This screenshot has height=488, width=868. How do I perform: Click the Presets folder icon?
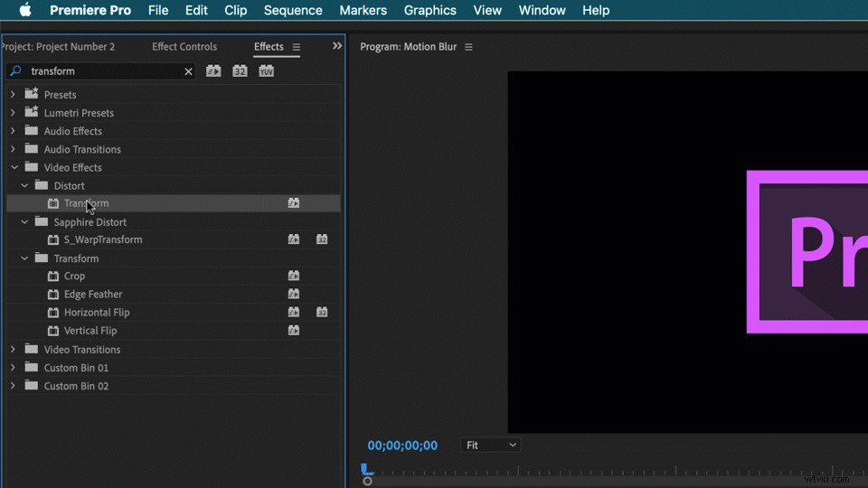coord(32,93)
